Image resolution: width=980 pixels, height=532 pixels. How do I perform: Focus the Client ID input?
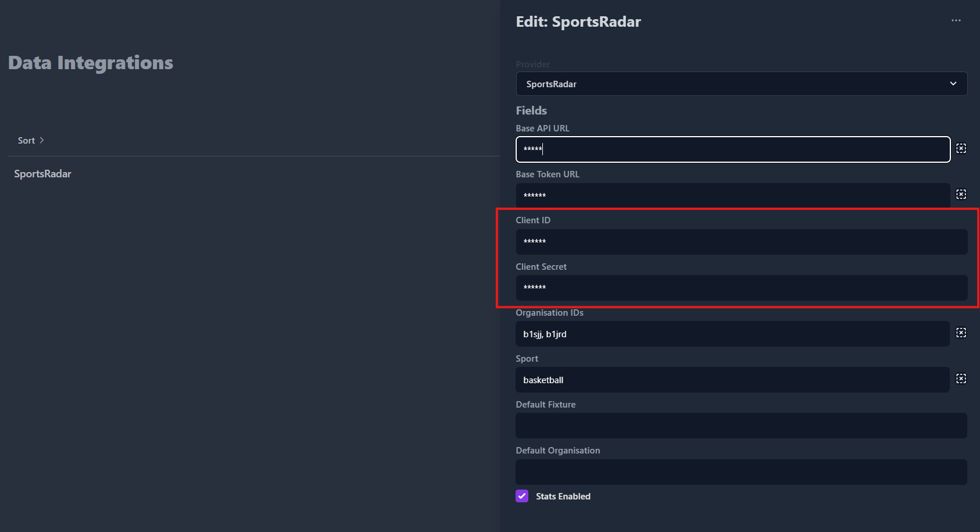[x=742, y=241]
